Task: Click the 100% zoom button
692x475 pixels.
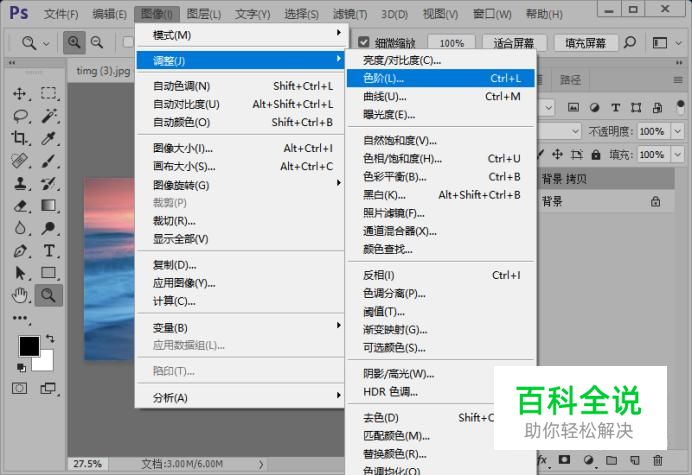Action: (x=451, y=43)
